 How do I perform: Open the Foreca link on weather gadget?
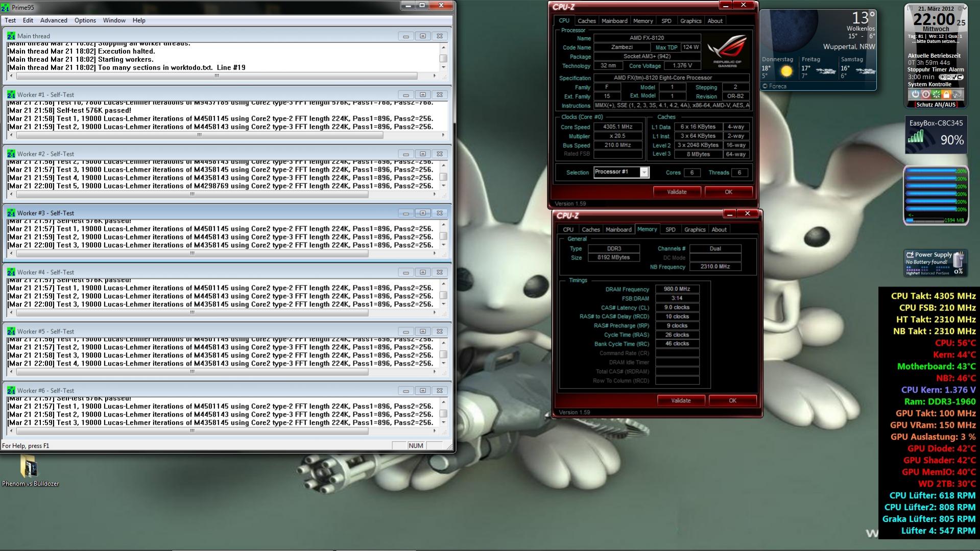point(775,86)
